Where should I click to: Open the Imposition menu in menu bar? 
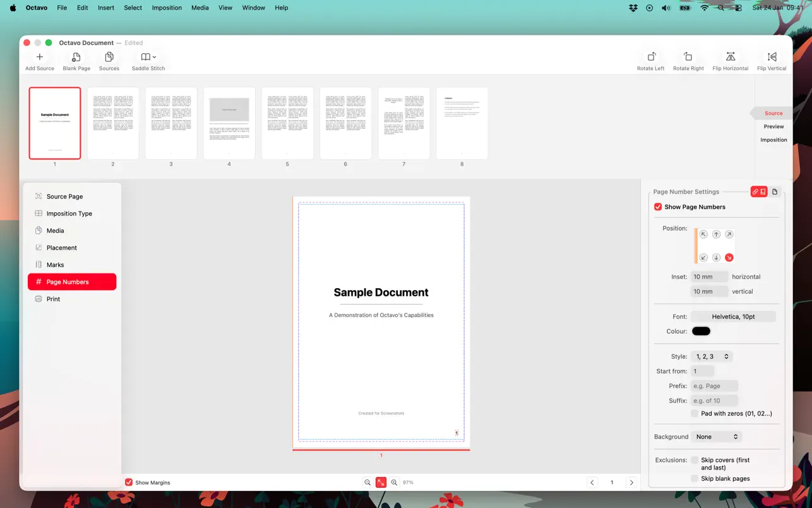(167, 8)
